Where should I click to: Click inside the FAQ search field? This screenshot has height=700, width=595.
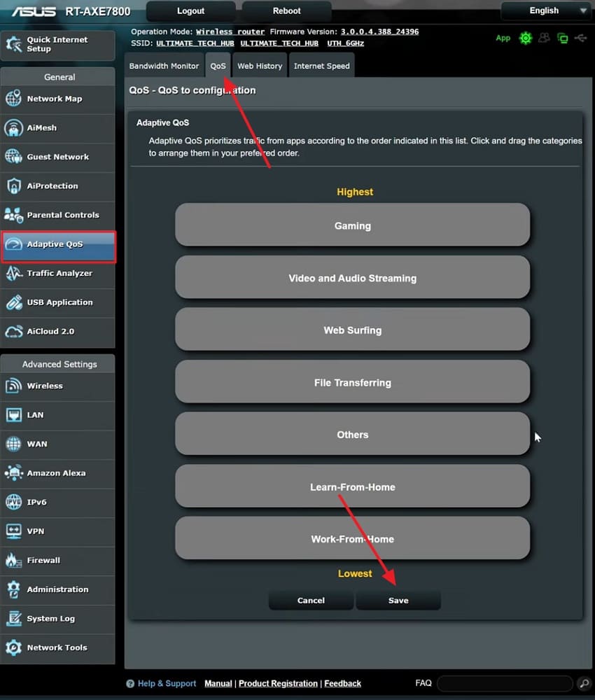click(x=504, y=683)
